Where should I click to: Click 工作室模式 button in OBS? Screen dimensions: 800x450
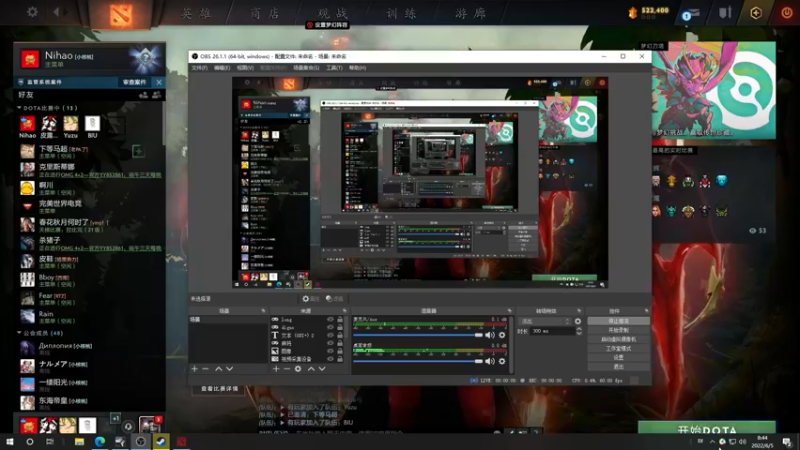point(618,348)
